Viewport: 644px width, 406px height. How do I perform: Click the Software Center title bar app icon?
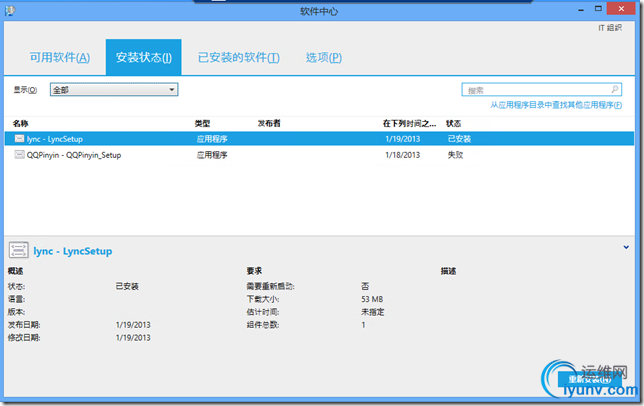click(10, 11)
